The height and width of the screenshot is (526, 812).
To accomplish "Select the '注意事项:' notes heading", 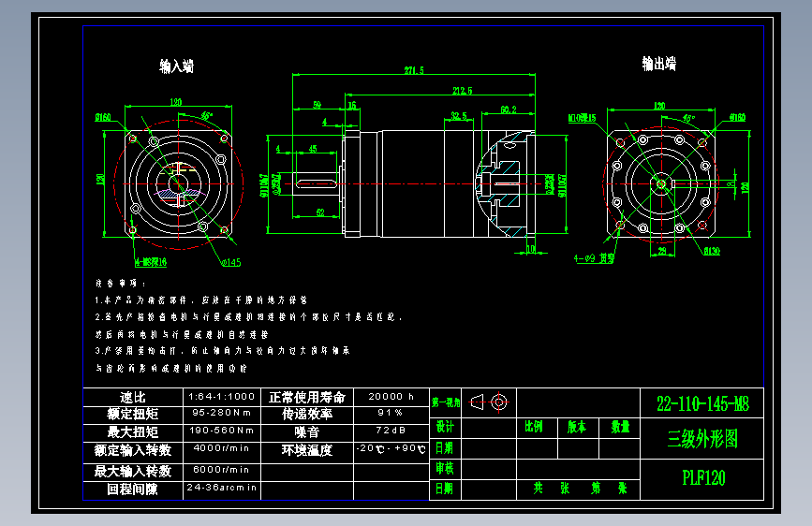I will pyautogui.click(x=121, y=284).
